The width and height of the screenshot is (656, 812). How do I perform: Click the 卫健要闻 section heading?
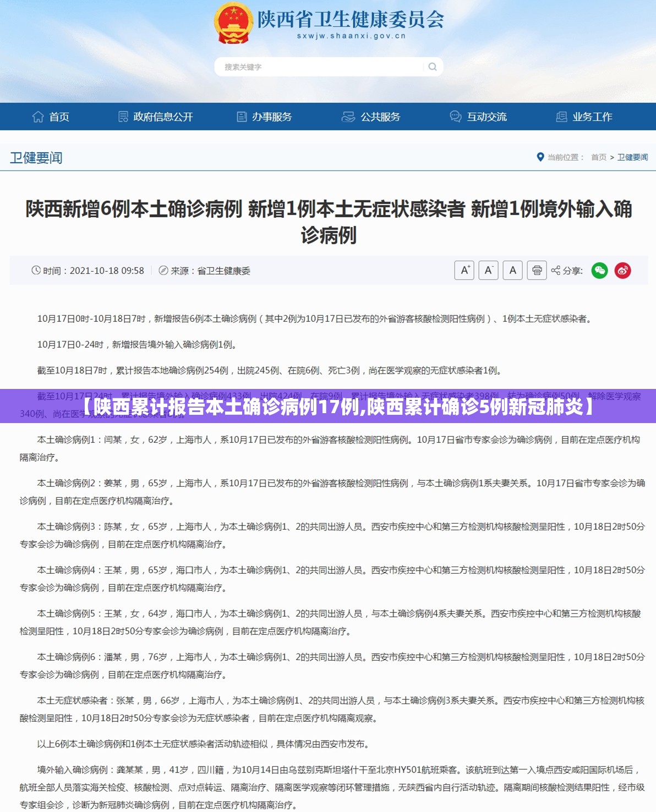(36, 158)
